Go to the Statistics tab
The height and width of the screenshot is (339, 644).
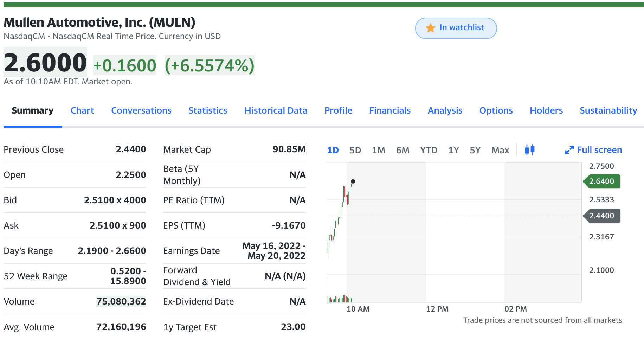(208, 110)
